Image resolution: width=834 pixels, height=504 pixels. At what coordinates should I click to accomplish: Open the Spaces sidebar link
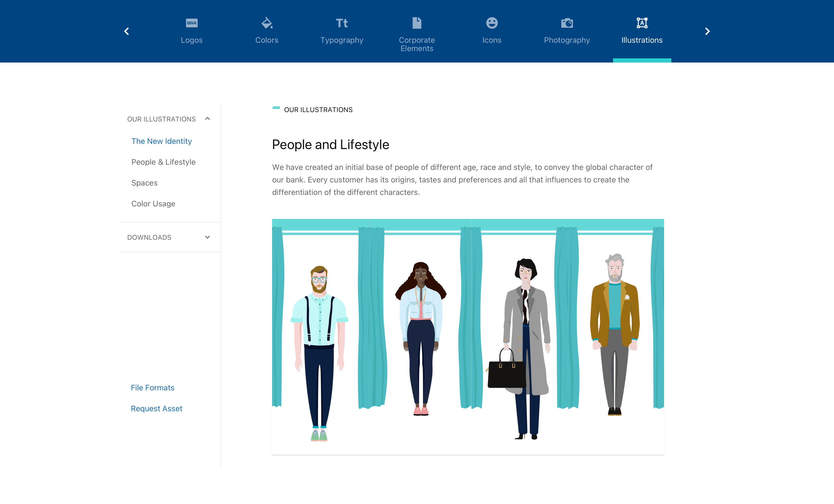144,183
